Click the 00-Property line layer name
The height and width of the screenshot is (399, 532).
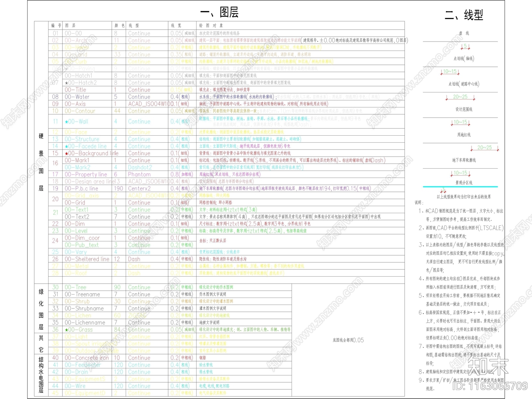[86, 174]
